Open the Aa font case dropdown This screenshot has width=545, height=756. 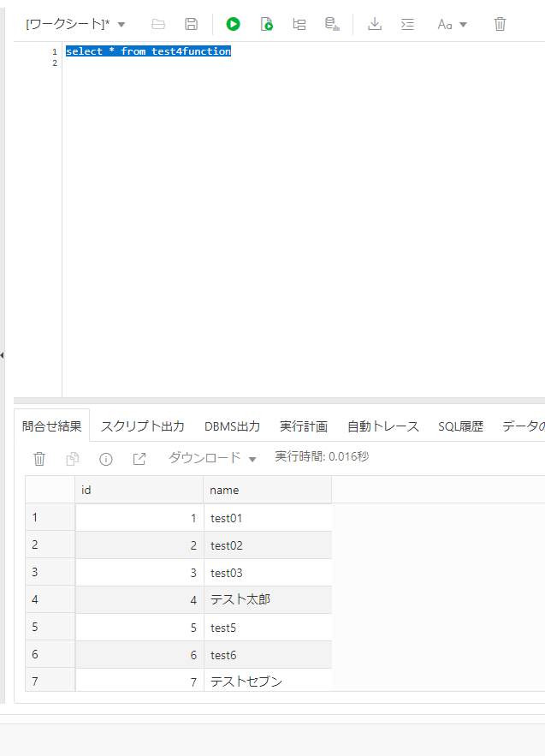(x=452, y=24)
